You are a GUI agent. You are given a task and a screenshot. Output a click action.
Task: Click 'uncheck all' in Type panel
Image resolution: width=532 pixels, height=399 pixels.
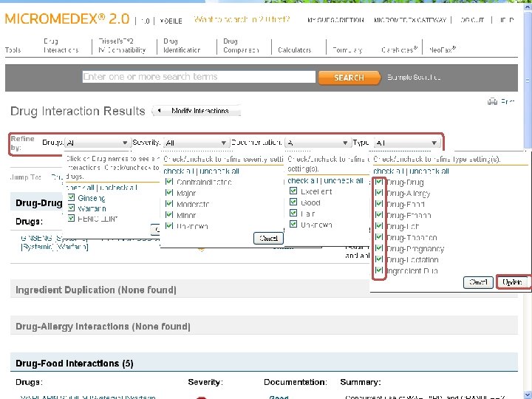click(429, 171)
